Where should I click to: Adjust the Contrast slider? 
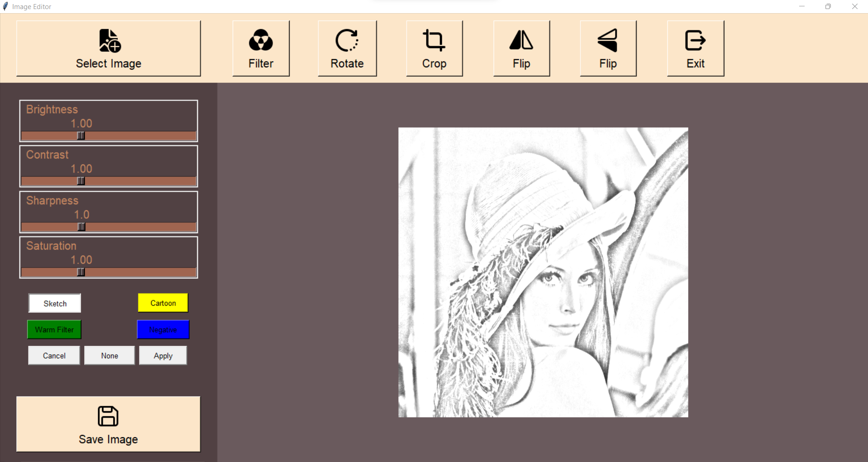pos(81,181)
